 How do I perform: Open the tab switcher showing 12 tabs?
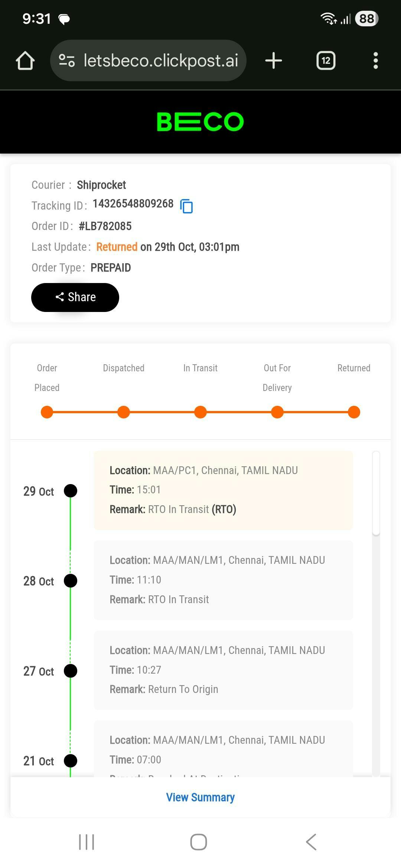pyautogui.click(x=326, y=60)
